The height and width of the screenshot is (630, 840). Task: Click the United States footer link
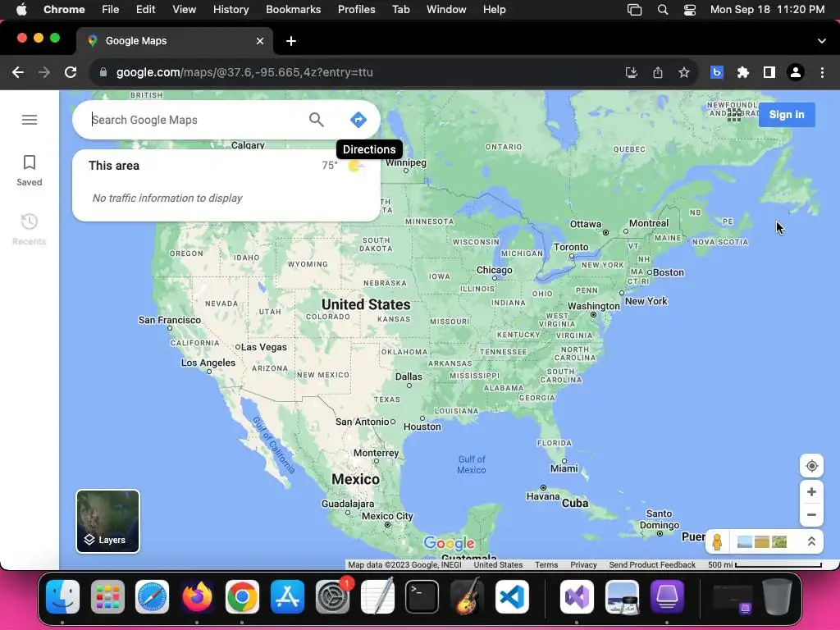(x=498, y=564)
